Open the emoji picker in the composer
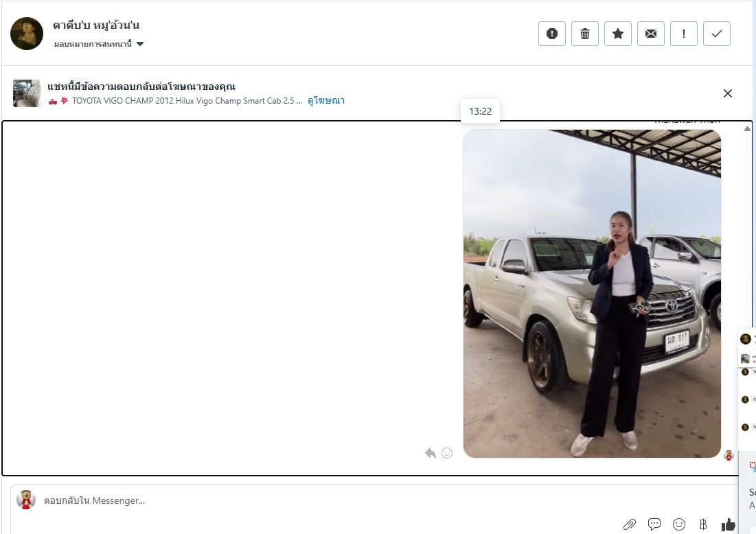Screen dimensions: 756x534 pos(679,524)
